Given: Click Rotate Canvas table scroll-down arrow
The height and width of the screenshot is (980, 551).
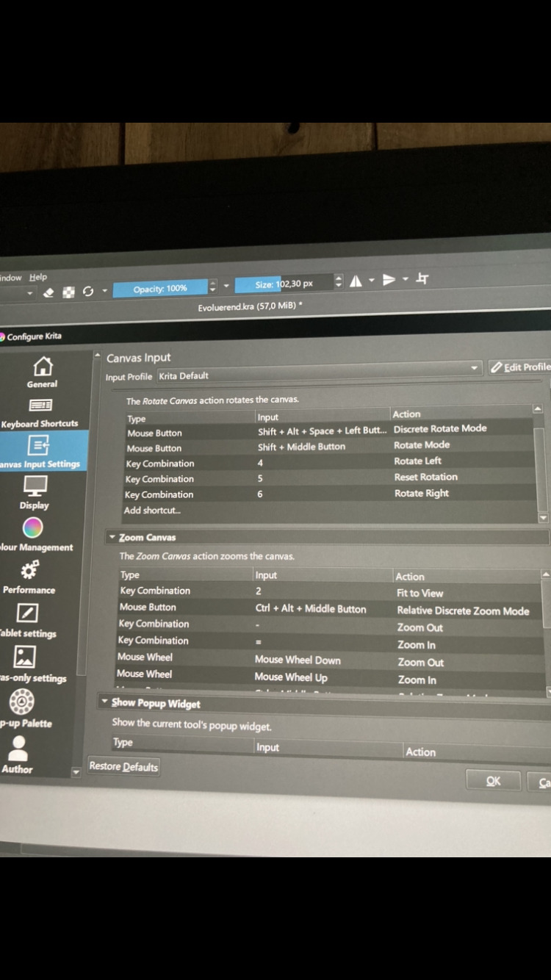Looking at the screenshot, I should point(543,518).
